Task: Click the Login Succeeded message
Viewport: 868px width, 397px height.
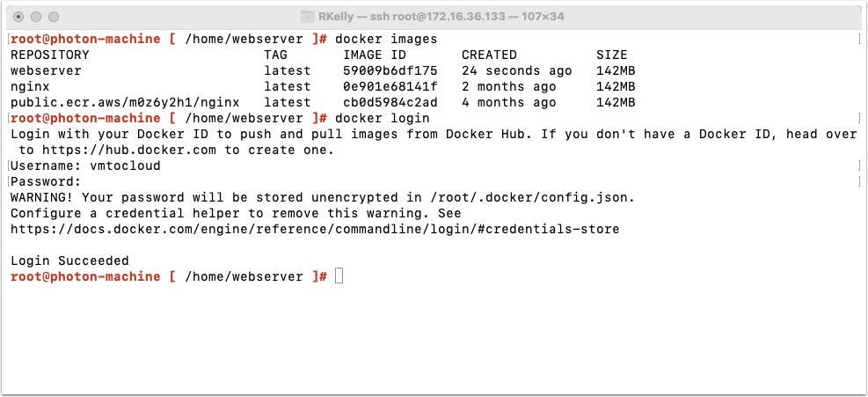Action: click(x=69, y=261)
